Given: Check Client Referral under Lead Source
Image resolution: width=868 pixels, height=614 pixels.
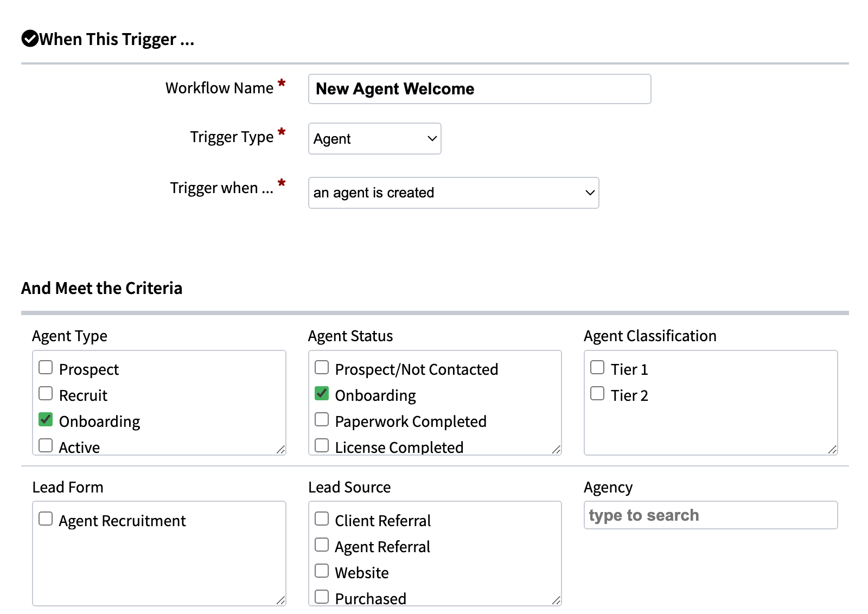Looking at the screenshot, I should pos(321,519).
